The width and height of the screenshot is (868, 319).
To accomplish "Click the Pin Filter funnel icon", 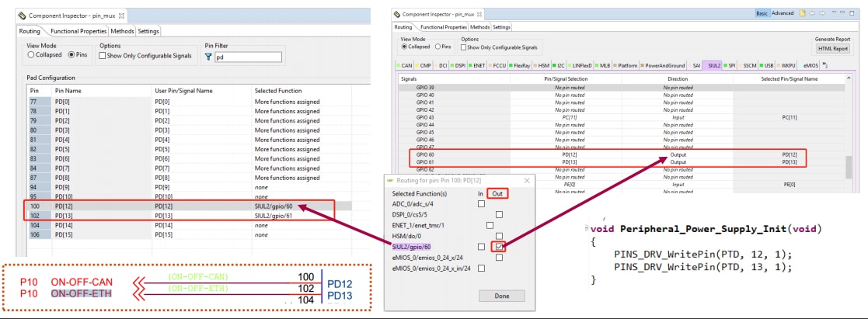I will (208, 57).
